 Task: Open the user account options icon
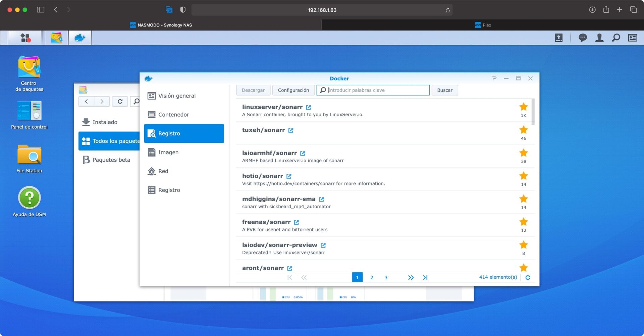599,38
